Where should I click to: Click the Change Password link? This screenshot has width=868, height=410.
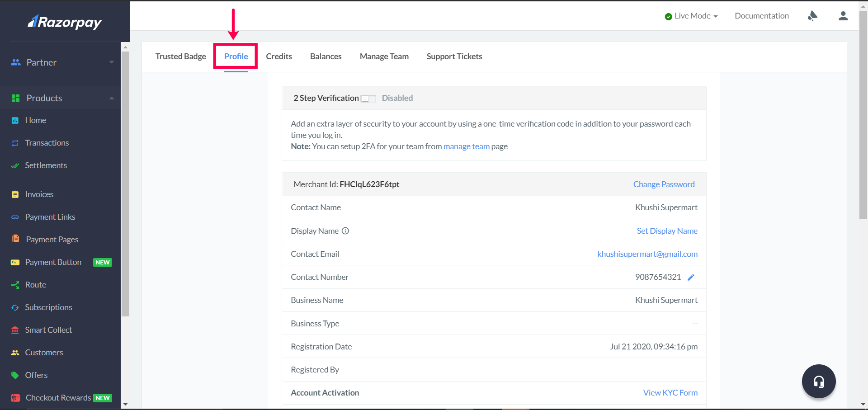(664, 184)
